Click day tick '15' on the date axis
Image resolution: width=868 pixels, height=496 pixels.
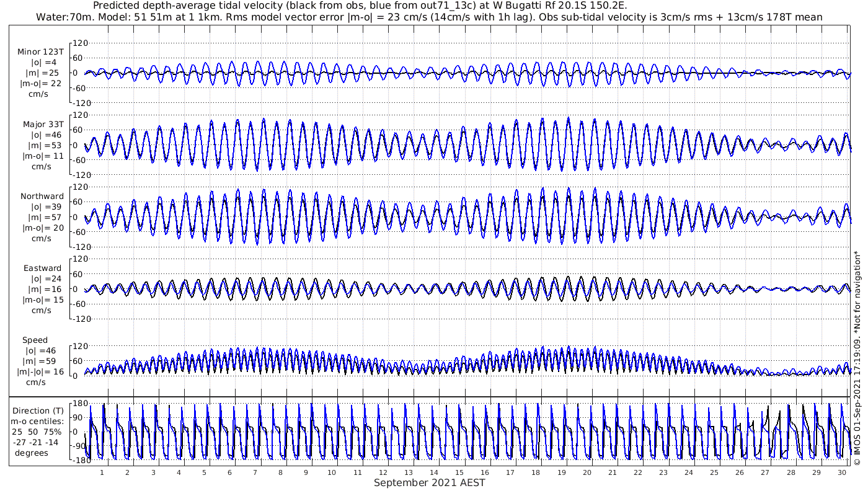pyautogui.click(x=459, y=472)
